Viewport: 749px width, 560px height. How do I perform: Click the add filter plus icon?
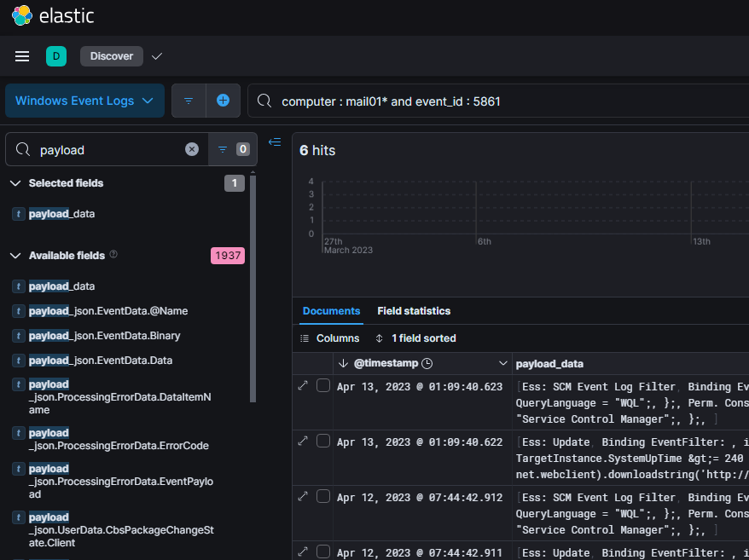click(223, 101)
